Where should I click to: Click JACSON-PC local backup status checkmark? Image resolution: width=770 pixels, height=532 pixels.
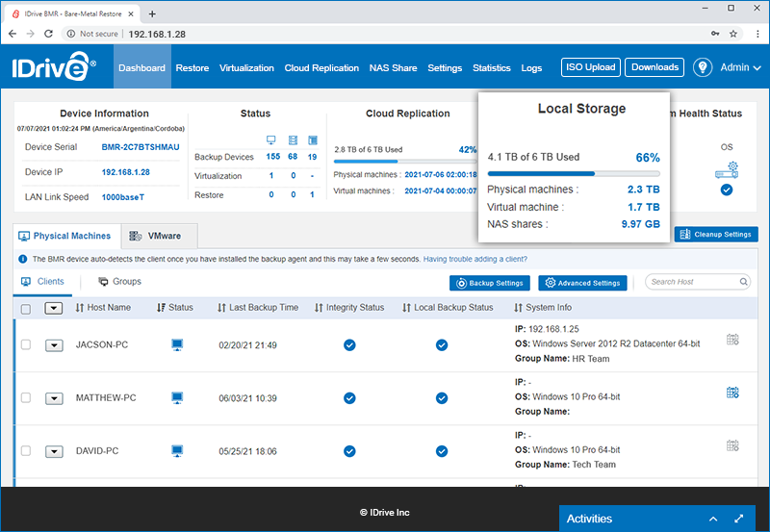442,345
